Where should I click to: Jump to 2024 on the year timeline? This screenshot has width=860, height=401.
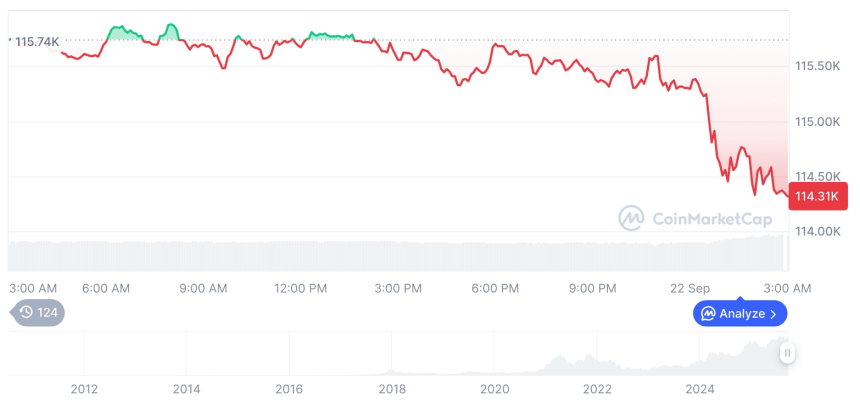[700, 388]
